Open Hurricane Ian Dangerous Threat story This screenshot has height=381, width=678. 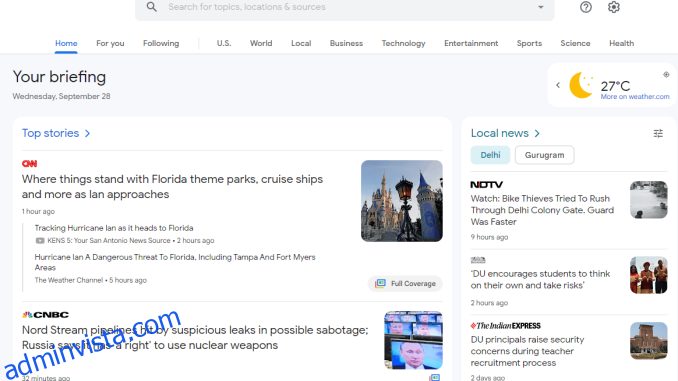pos(175,262)
